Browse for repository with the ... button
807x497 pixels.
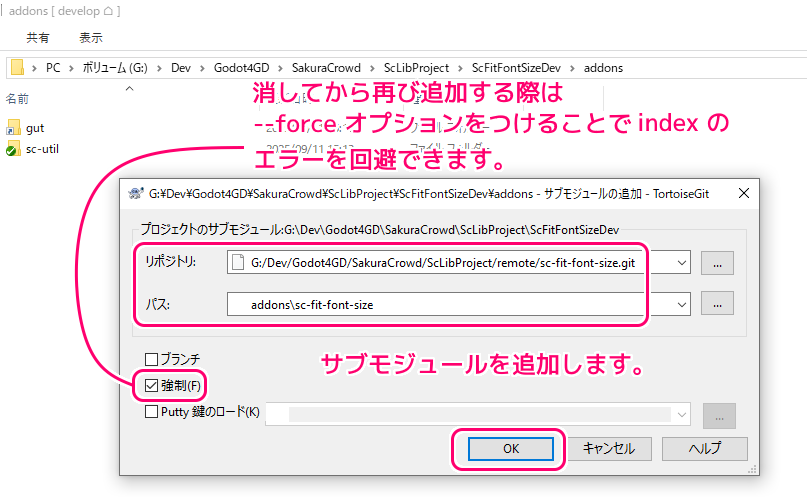pos(717,263)
